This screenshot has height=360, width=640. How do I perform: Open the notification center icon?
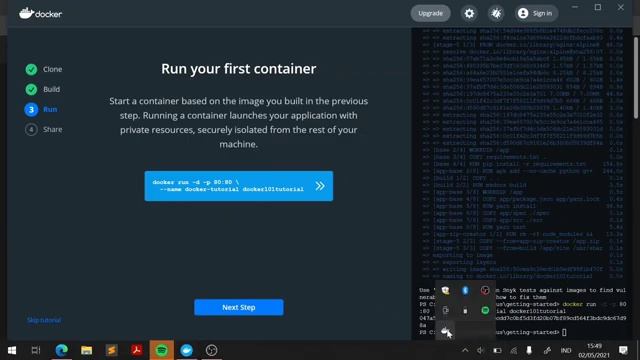click(623, 350)
